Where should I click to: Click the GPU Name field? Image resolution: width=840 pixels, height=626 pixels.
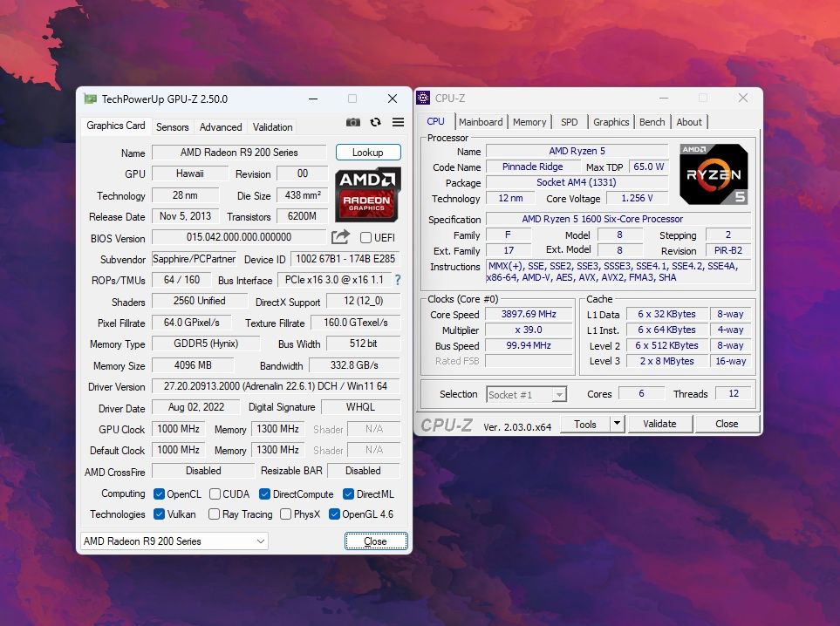(x=239, y=152)
